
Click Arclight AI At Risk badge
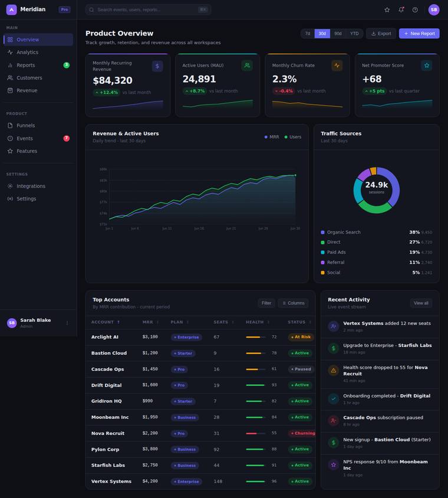(301, 337)
